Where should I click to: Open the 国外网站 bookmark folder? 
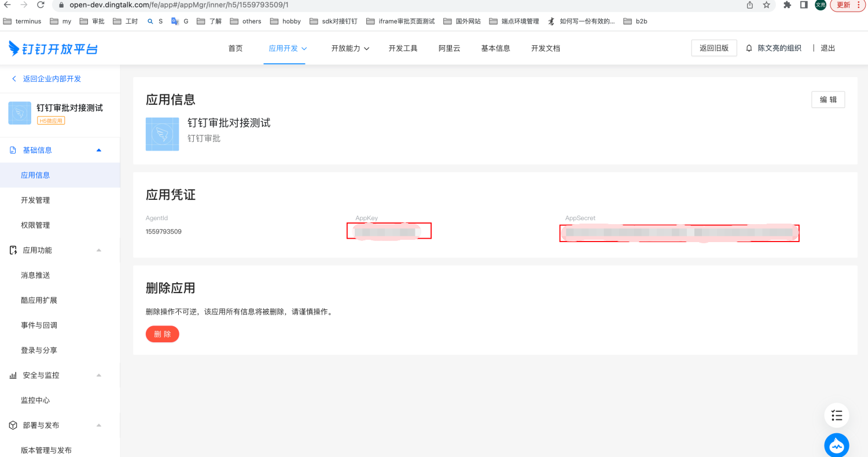pyautogui.click(x=462, y=21)
